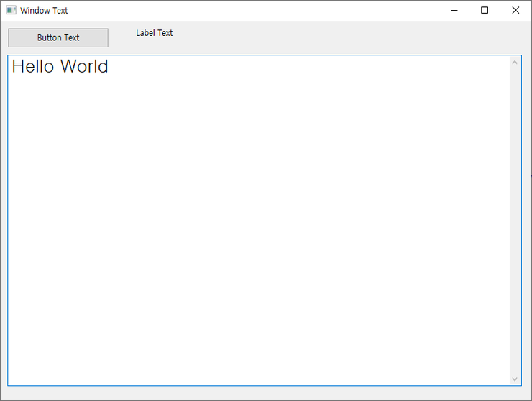Close the Window Text window
532x401 pixels.
[515, 11]
